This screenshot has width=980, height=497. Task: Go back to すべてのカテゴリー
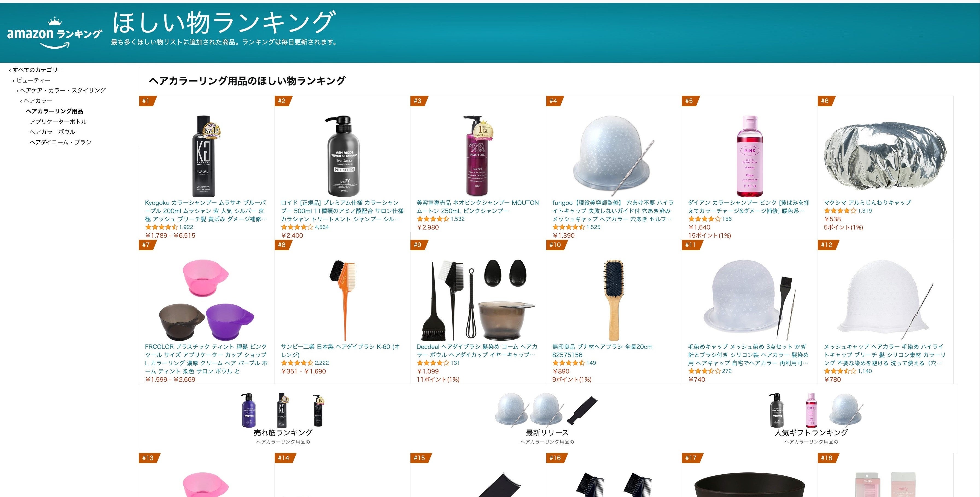coord(38,70)
